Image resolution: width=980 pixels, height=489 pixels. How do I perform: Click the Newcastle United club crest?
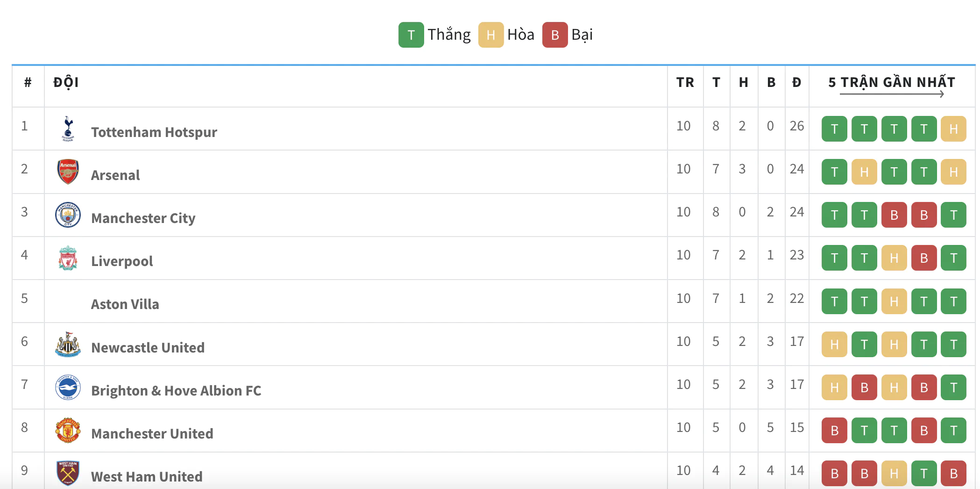click(68, 345)
